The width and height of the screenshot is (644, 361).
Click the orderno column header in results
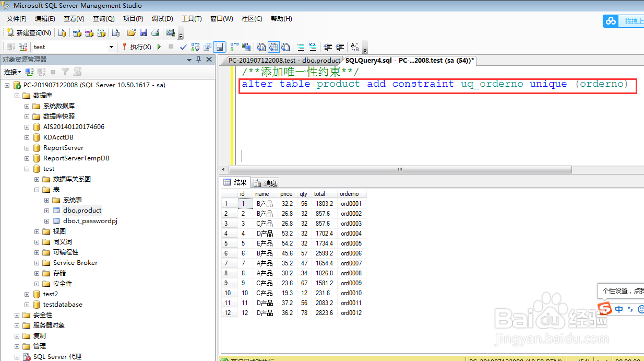(x=351, y=194)
